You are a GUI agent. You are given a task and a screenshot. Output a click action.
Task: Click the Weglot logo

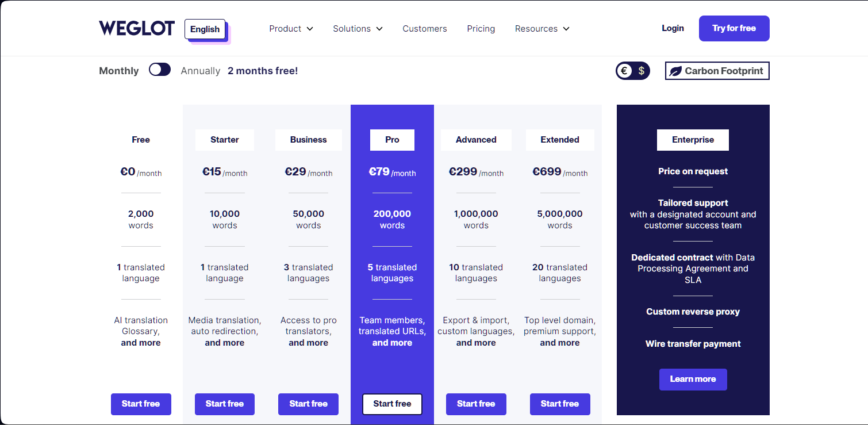click(137, 28)
